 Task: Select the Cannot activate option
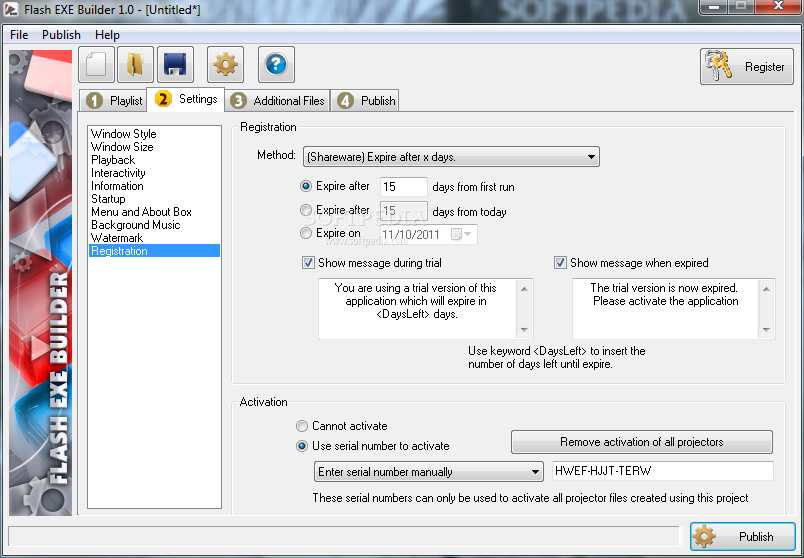(302, 426)
